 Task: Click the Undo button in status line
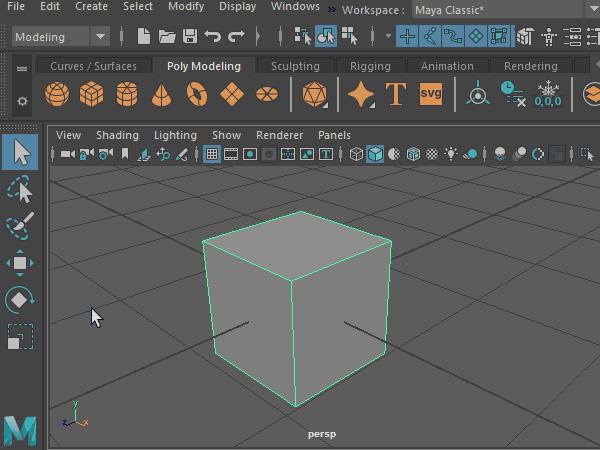click(x=212, y=37)
